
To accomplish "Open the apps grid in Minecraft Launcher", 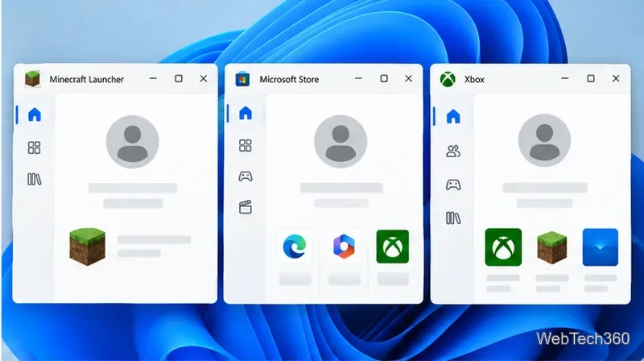I will tap(34, 147).
